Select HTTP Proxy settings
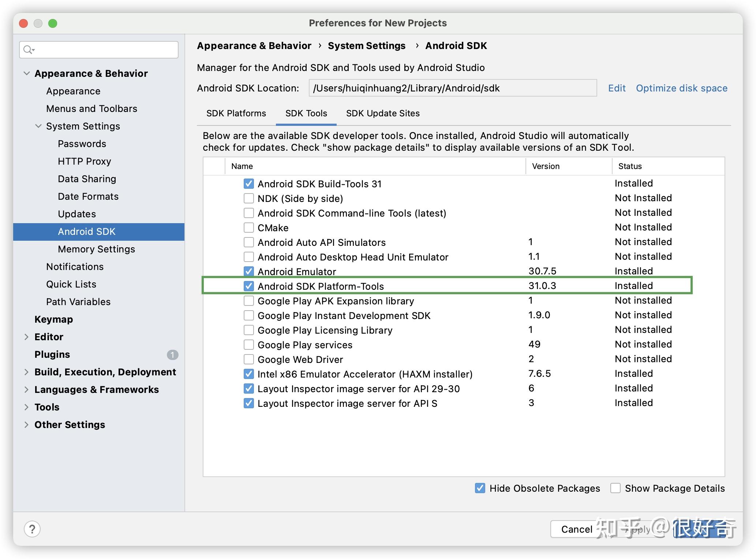The height and width of the screenshot is (559, 756). tap(84, 161)
